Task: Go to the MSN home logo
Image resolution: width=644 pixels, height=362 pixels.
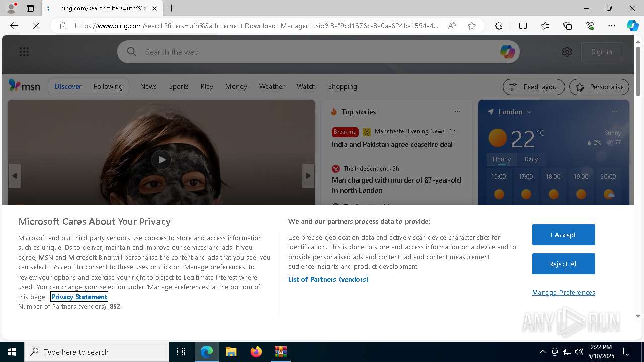Action: (24, 86)
